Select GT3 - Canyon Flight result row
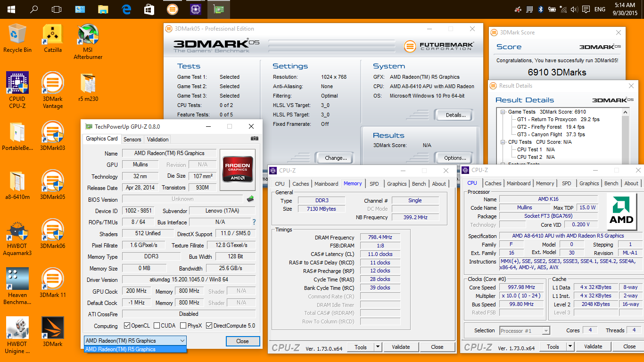This screenshot has height=362, width=644. pos(551,134)
